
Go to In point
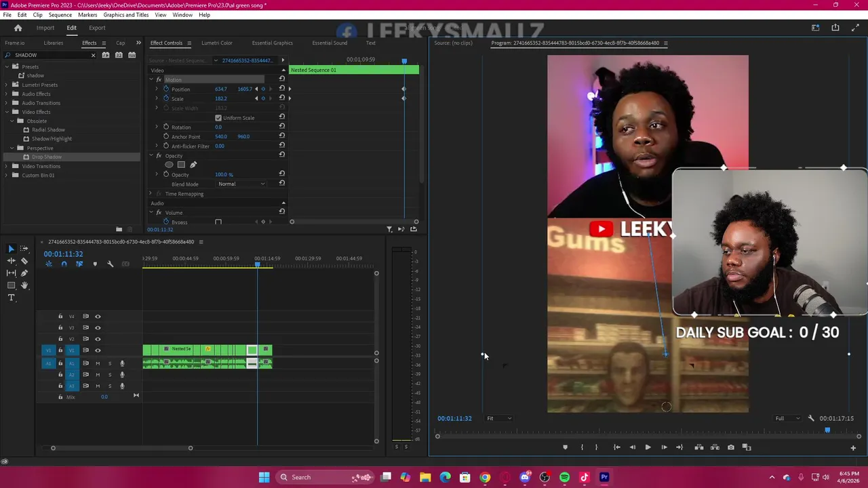coord(616,447)
